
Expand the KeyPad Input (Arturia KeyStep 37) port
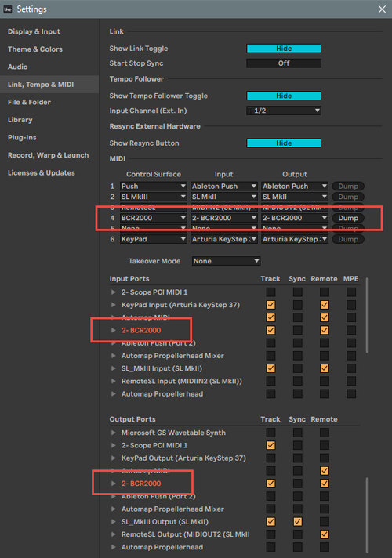click(114, 305)
